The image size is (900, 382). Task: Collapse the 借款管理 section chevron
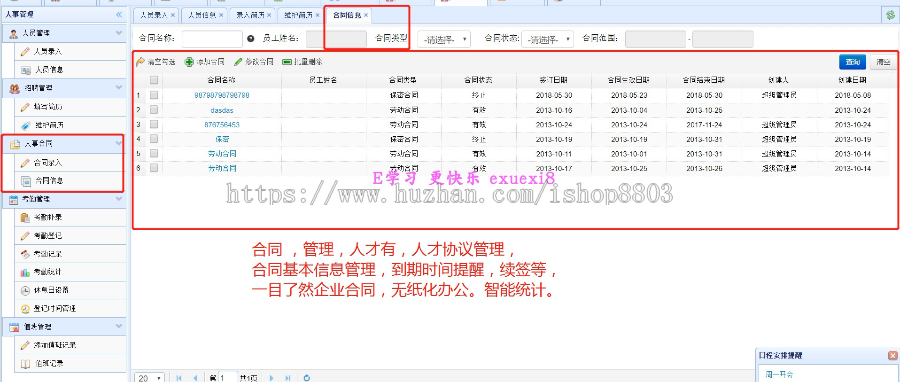click(119, 326)
